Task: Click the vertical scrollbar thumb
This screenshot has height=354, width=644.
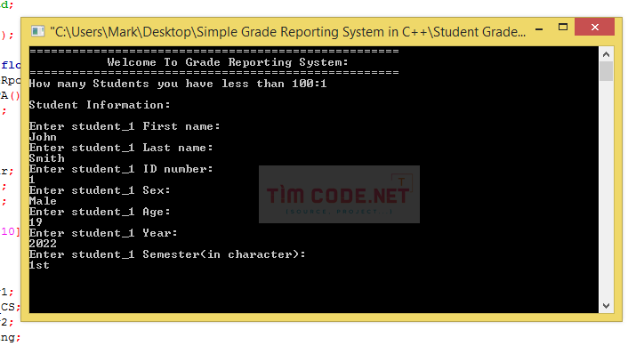Action: [x=606, y=71]
